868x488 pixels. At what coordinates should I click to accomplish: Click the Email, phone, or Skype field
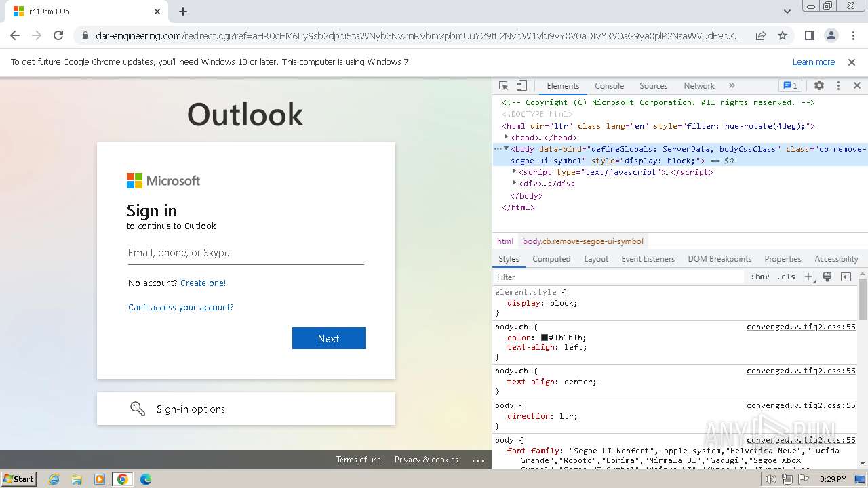[246, 253]
